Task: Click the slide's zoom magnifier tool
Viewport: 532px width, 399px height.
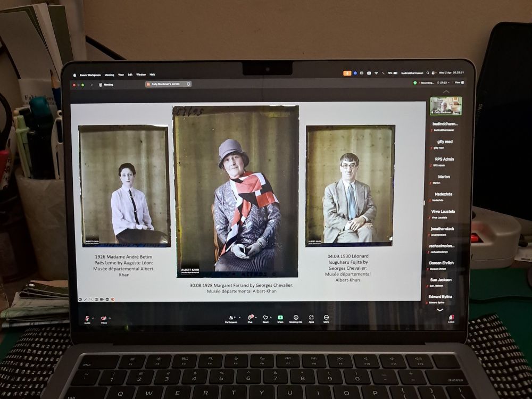Action: [91, 300]
